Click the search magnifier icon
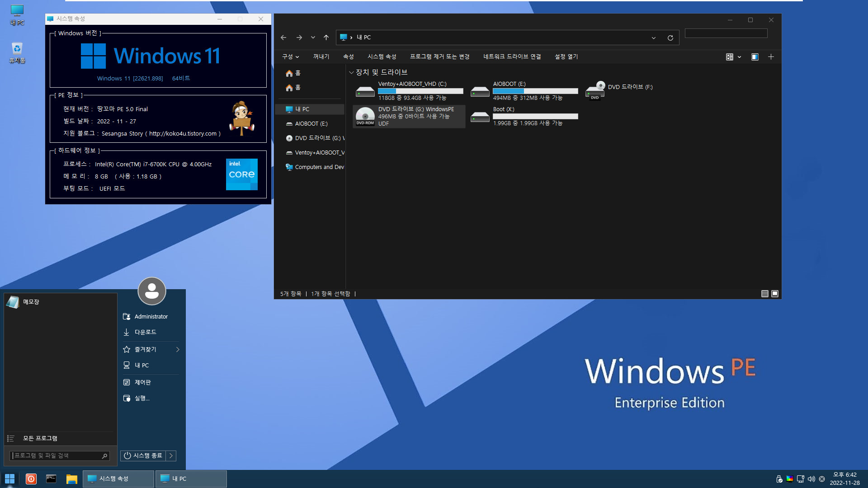Screen dimensions: 868x488 (104, 456)
